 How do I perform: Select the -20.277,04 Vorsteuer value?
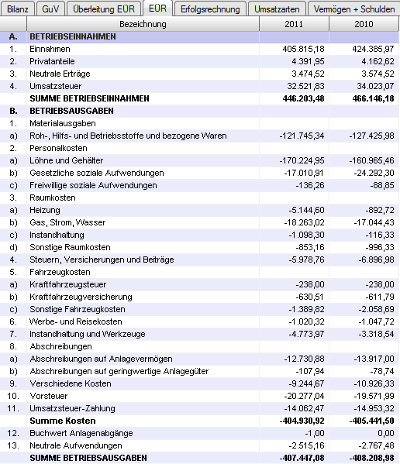click(304, 396)
